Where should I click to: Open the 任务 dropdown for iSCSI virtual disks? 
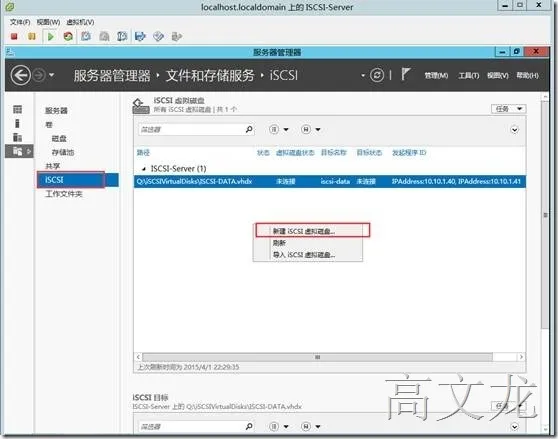click(x=509, y=109)
